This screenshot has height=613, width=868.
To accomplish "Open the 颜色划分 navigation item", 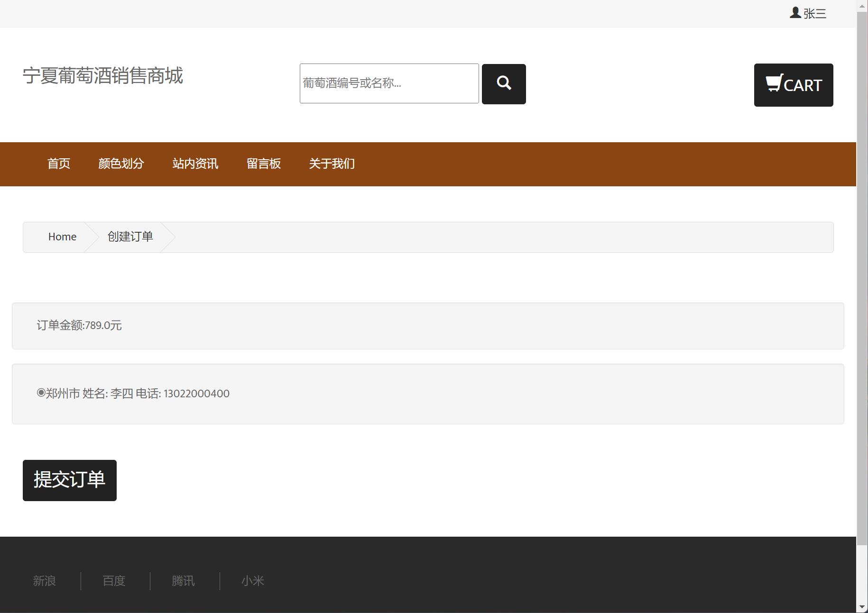I will pos(121,164).
